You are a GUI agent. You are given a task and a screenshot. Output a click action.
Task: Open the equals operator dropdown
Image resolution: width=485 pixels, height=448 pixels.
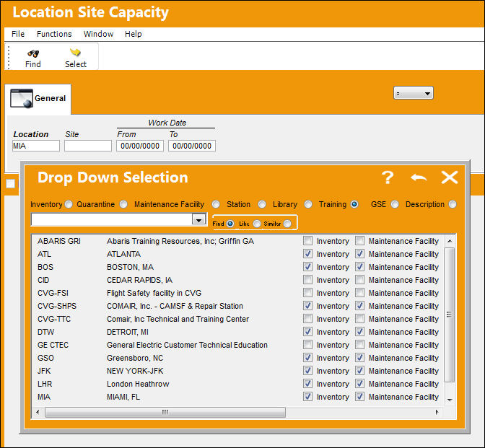(x=414, y=93)
